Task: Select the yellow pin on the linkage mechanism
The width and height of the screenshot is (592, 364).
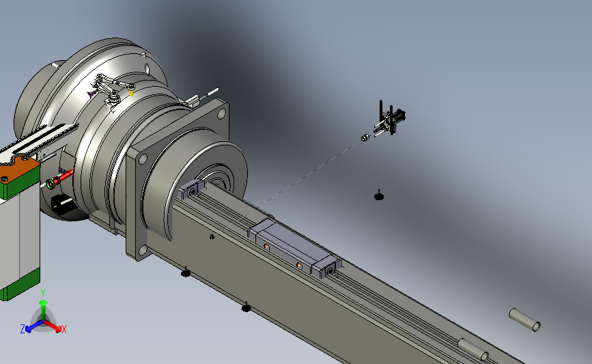Action: click(131, 92)
